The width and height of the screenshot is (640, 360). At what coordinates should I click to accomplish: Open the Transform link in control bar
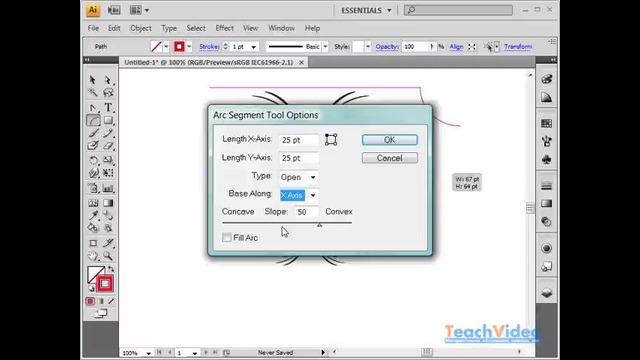pyautogui.click(x=518, y=47)
